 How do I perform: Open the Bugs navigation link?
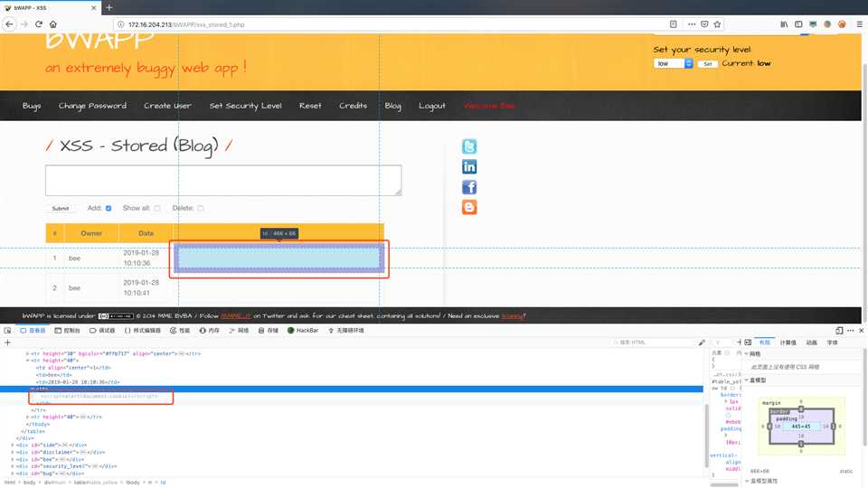tap(32, 106)
